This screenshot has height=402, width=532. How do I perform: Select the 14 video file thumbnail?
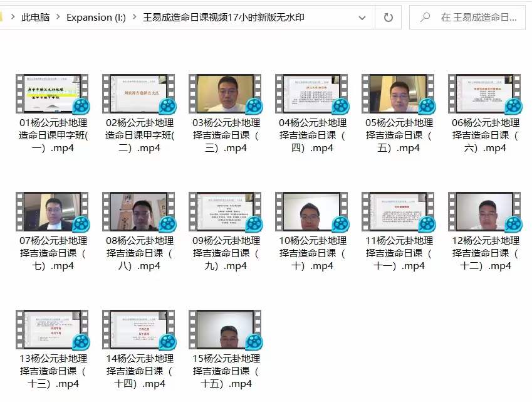coord(138,330)
